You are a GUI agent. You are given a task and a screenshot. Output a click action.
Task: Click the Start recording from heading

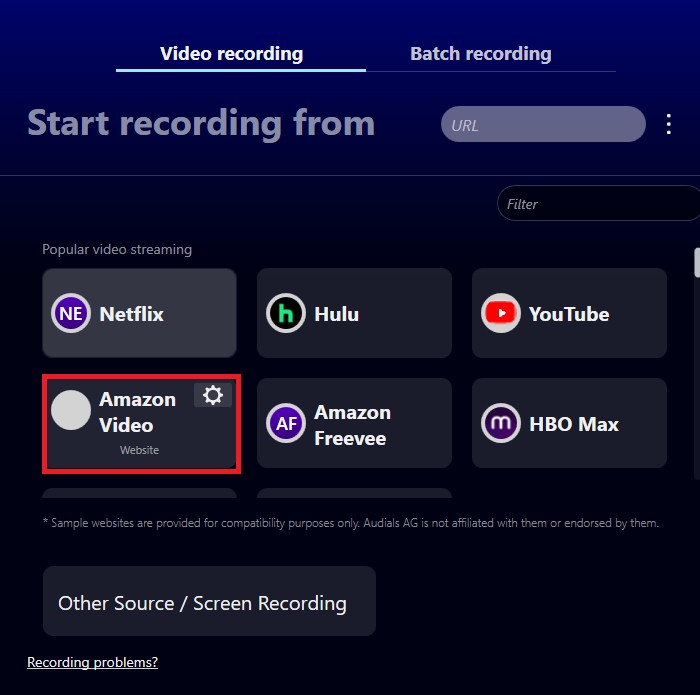pos(201,123)
